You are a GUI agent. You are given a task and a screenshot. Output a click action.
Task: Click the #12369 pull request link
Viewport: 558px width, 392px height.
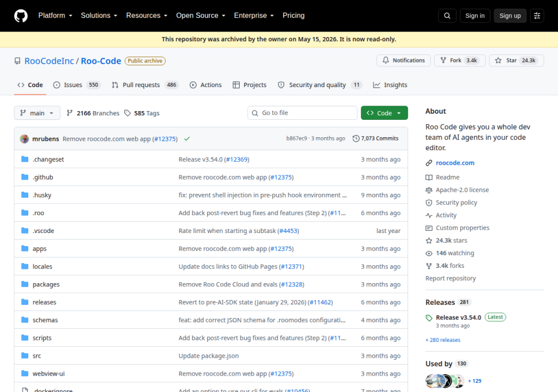point(236,160)
